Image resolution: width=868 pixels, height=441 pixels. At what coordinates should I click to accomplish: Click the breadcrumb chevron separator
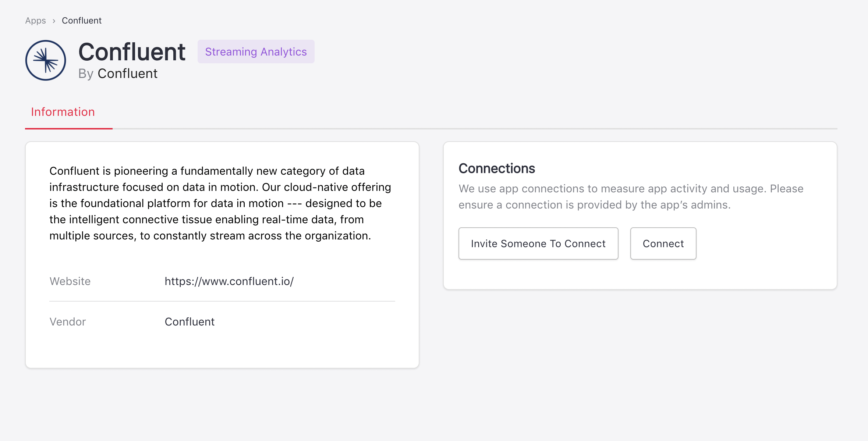coord(54,21)
